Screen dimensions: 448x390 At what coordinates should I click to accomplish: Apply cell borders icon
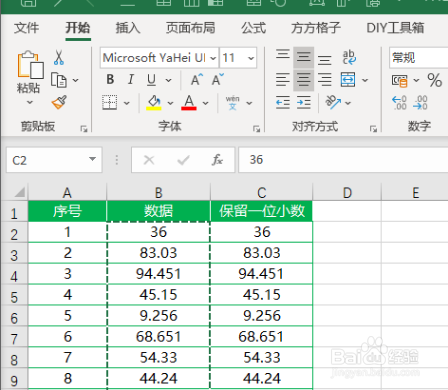(110, 102)
